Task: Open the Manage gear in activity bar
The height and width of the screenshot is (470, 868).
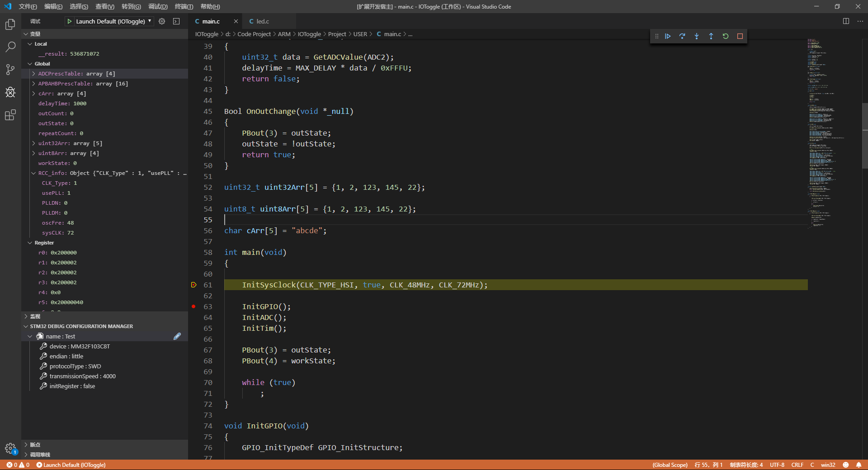Action: [x=10, y=448]
